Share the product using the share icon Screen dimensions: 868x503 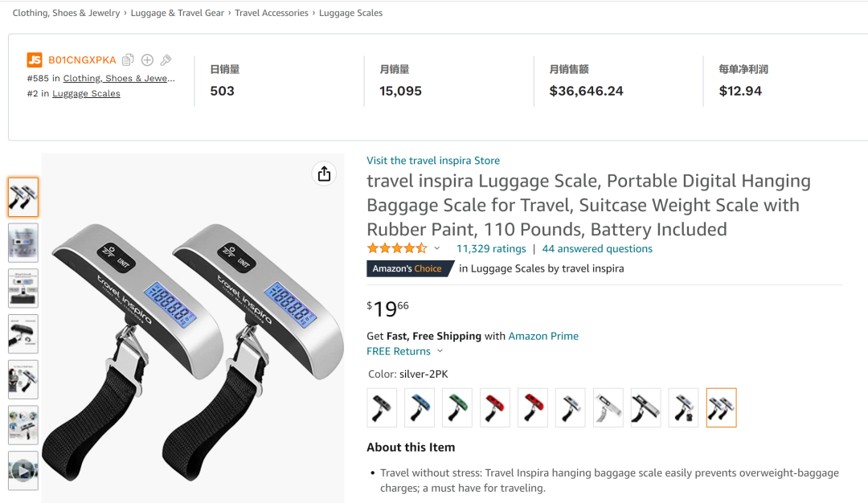click(324, 174)
